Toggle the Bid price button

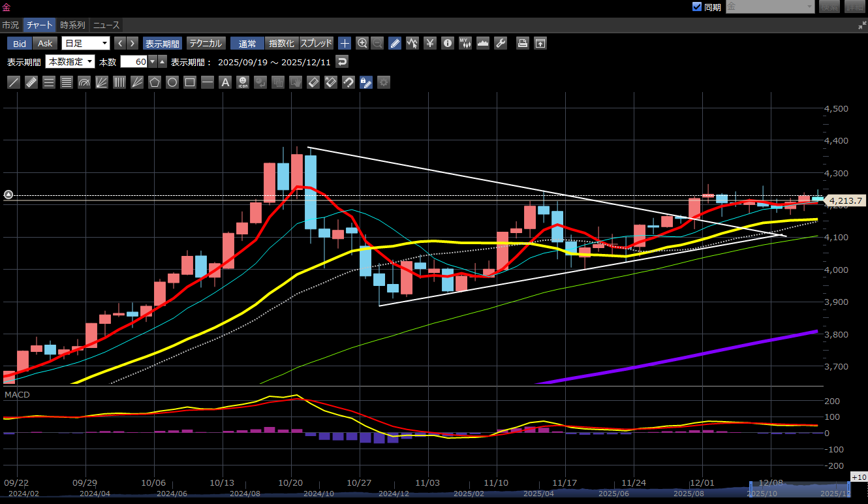point(20,44)
